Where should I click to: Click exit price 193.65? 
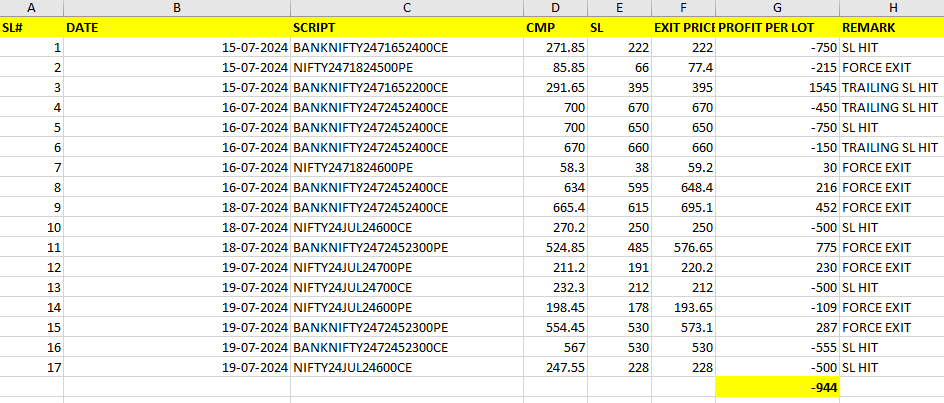click(x=683, y=307)
